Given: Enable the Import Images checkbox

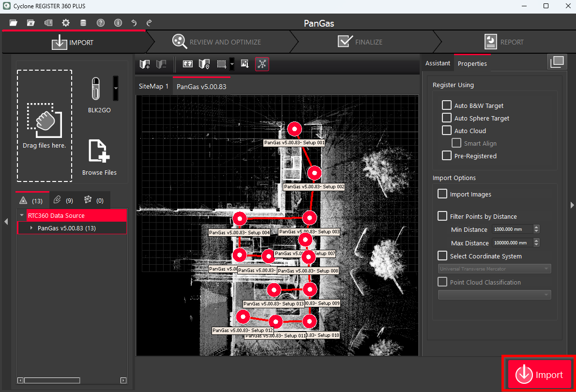Looking at the screenshot, I should coord(442,194).
